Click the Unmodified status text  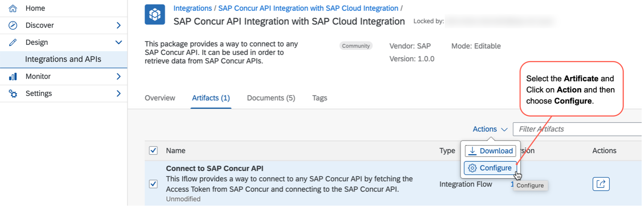click(x=183, y=199)
